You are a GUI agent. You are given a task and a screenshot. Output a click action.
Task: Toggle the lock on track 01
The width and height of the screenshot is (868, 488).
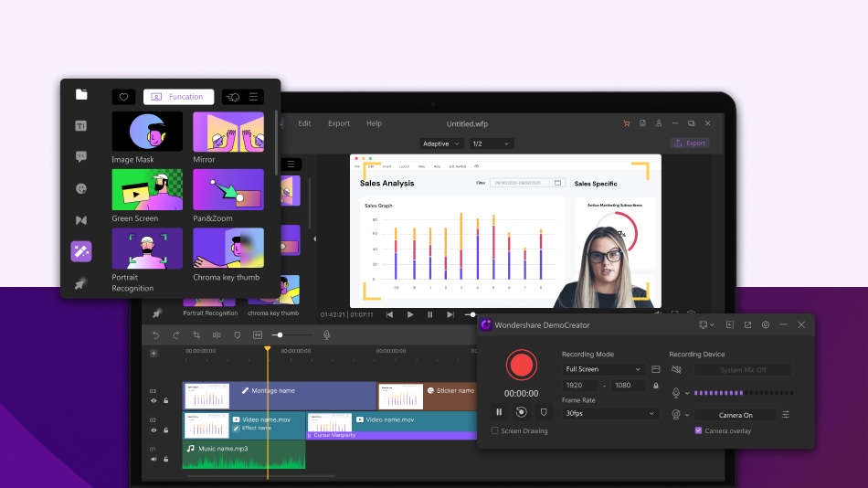click(166, 459)
